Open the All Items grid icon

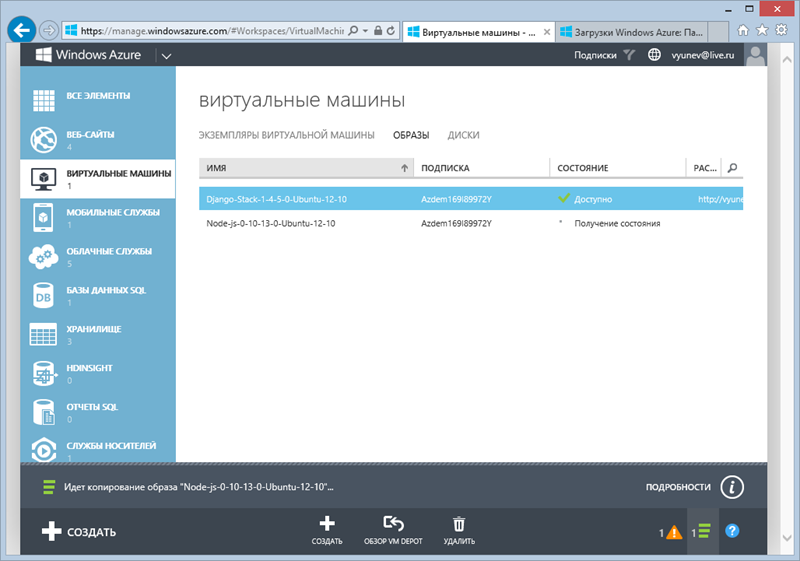43,100
